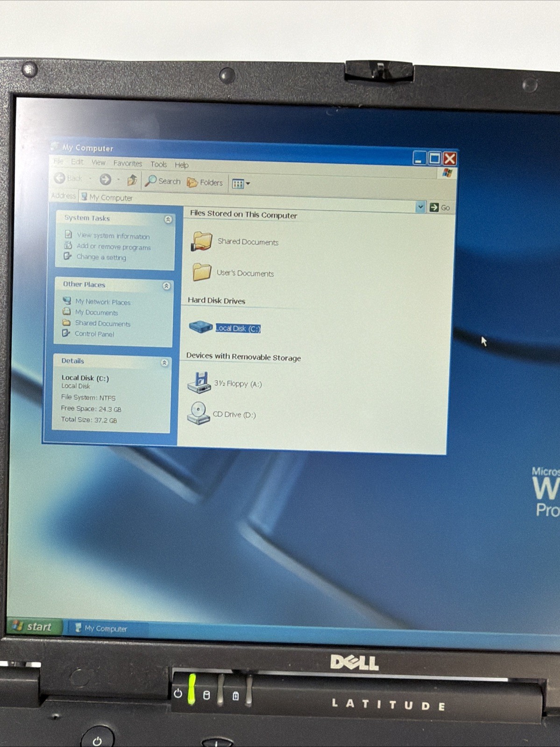Open My Network Places link
The width and height of the screenshot is (560, 747).
(x=103, y=302)
